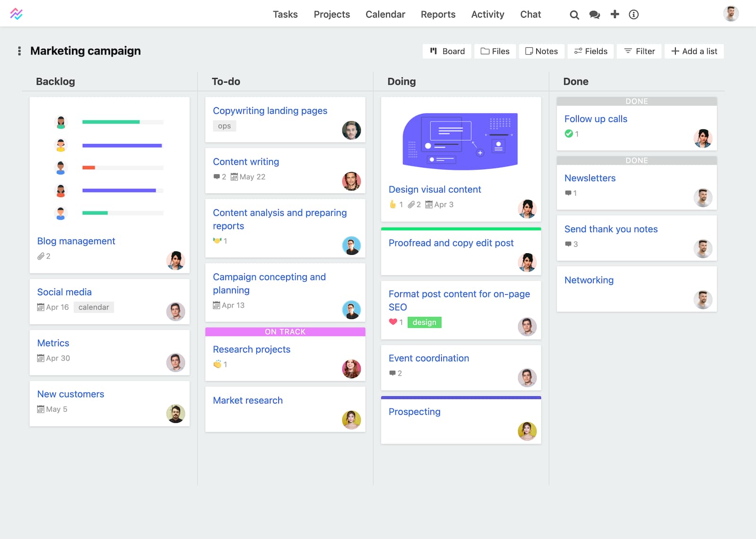Click the Add a list button

694,51
